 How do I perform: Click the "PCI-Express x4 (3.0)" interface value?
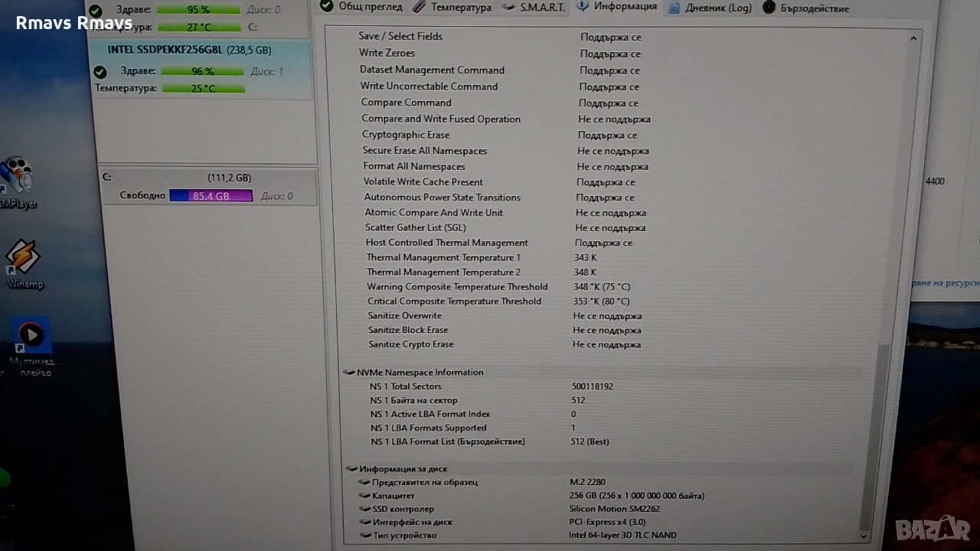point(607,522)
